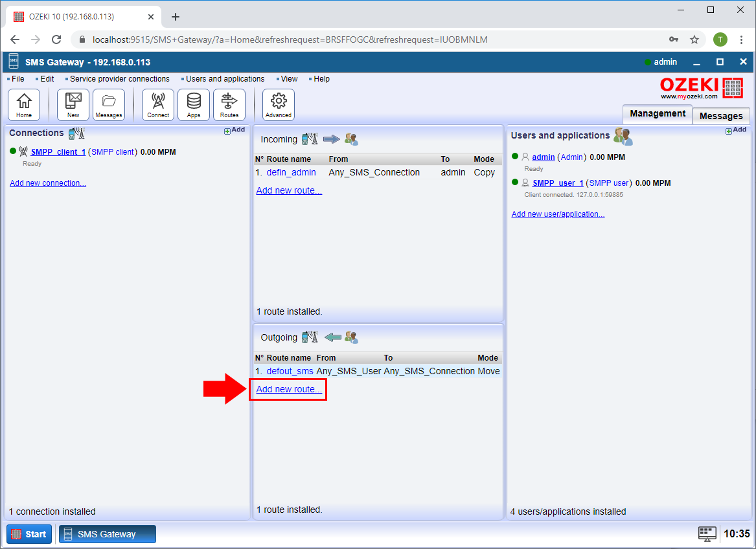Open the Routes signpost toolbar icon
Viewport: 756px width, 549px height.
229,105
